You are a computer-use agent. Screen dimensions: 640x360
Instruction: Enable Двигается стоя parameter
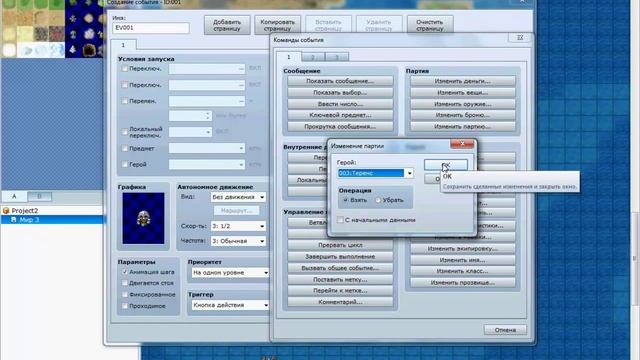pos(125,283)
